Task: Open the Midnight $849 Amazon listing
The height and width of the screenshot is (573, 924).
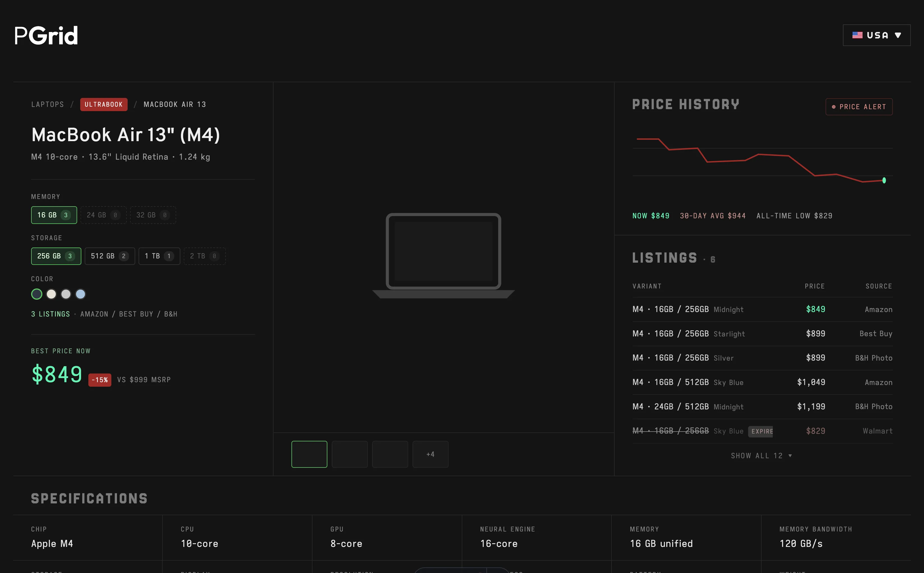Action: coord(762,309)
